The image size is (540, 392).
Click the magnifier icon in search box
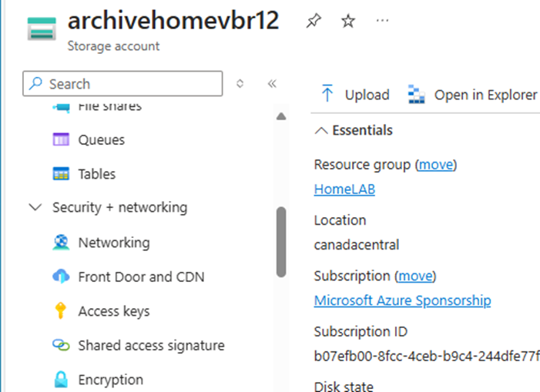tap(35, 83)
